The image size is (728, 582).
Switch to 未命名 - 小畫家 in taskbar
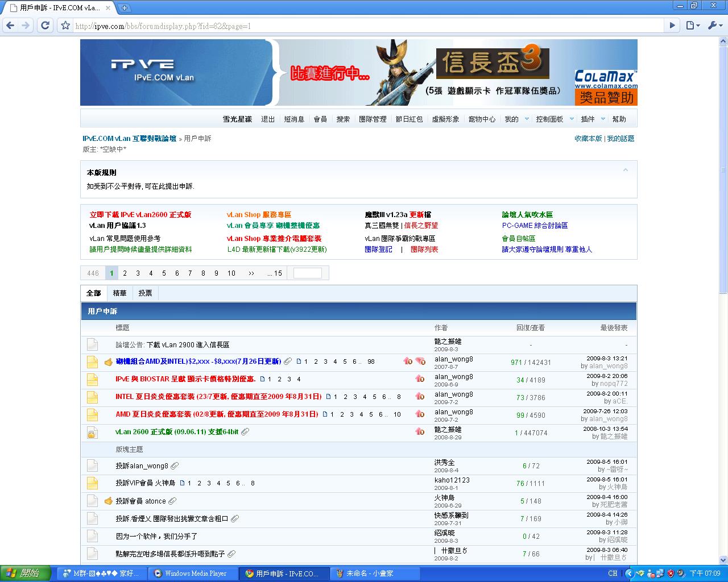tap(374, 573)
